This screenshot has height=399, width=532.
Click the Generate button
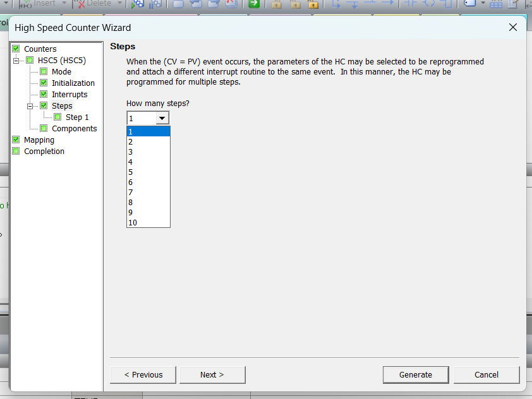415,375
